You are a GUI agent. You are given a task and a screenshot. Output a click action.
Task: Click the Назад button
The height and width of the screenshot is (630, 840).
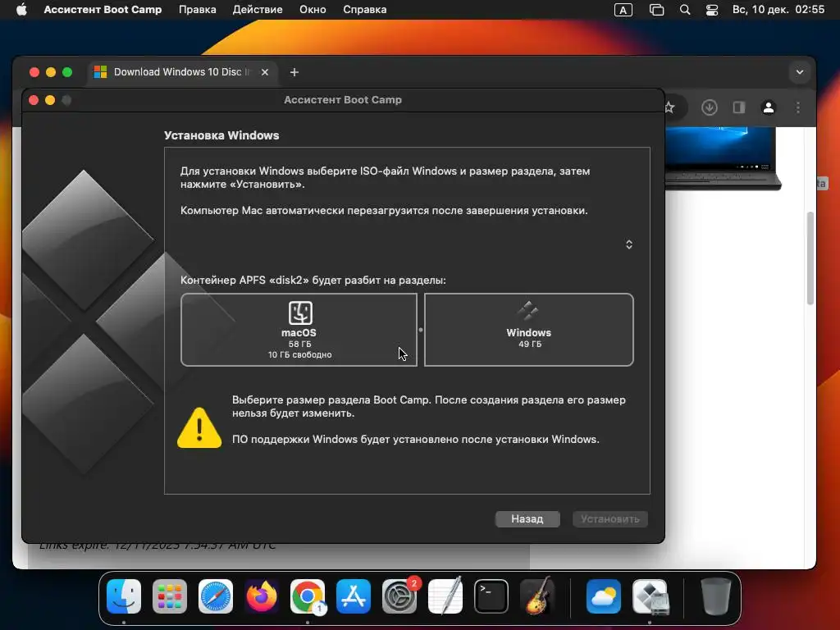527,518
